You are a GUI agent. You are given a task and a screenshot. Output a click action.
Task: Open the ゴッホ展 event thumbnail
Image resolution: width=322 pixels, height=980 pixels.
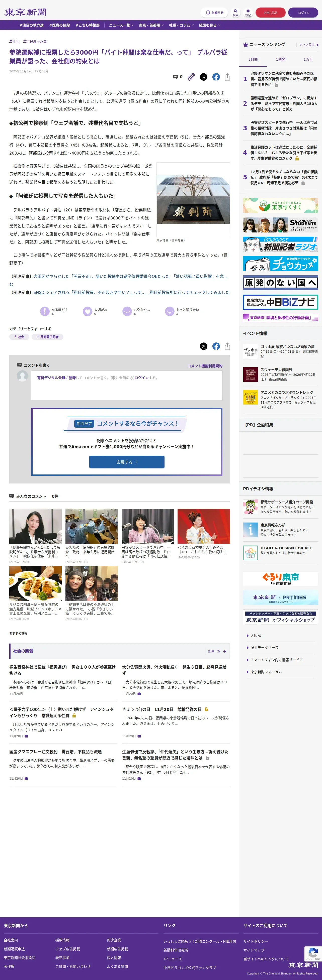pyautogui.click(x=250, y=351)
